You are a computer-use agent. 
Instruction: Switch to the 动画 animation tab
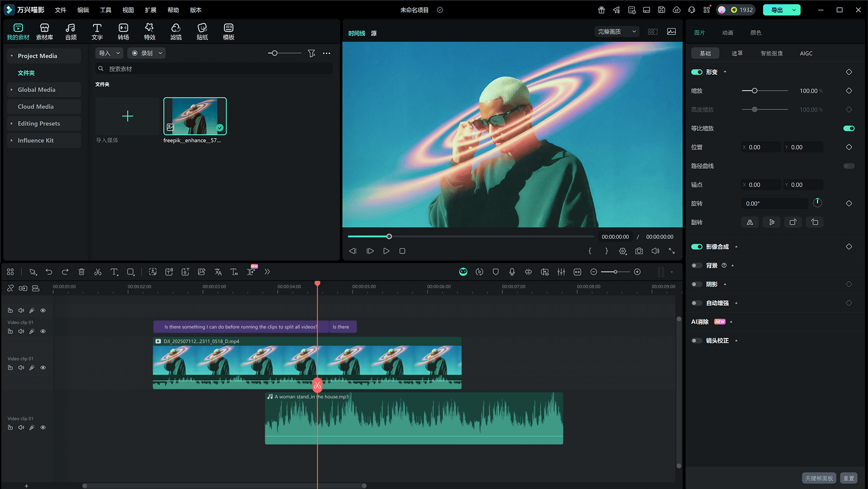coord(727,33)
